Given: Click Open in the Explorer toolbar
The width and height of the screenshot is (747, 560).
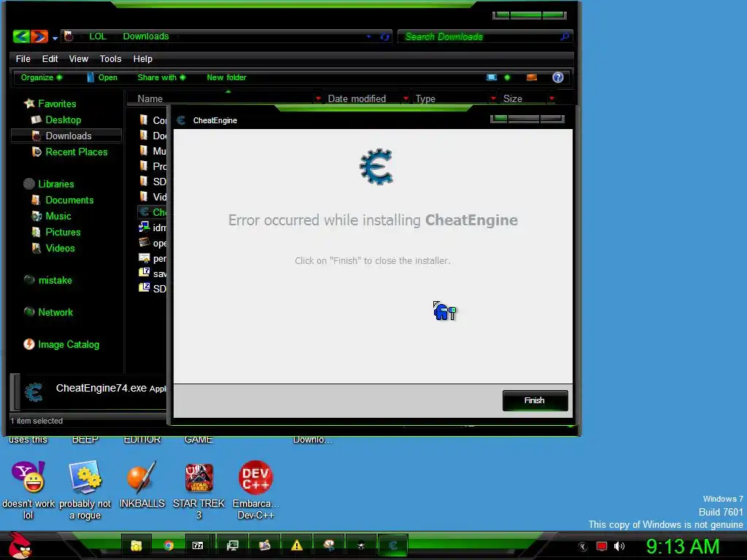Looking at the screenshot, I should (102, 77).
